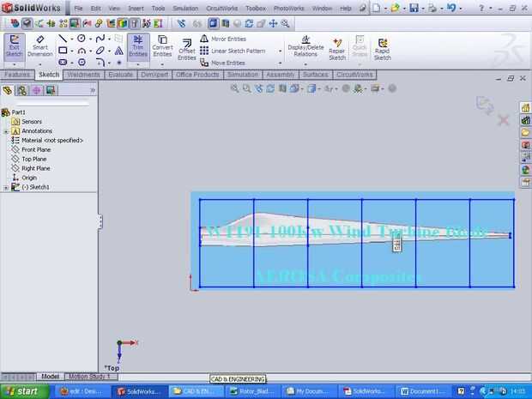Click Linear Sketch Pattern
Viewport: 532px width, 399px height.
tap(233, 51)
